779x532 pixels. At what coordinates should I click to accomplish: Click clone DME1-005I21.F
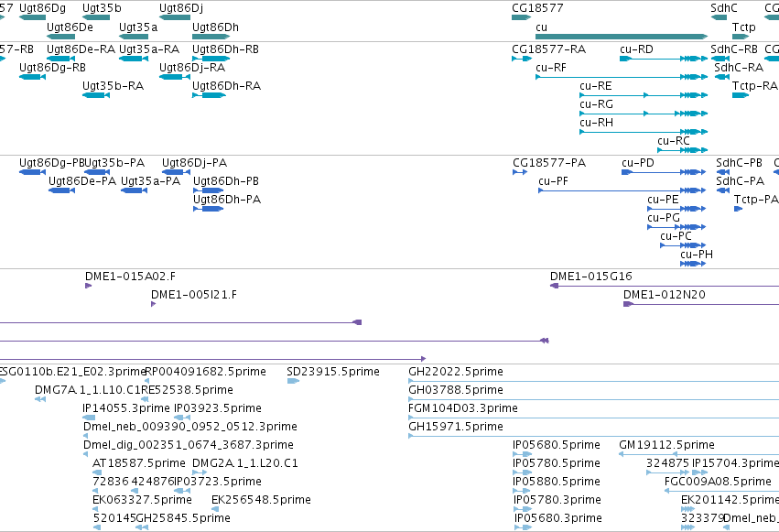[x=154, y=304]
